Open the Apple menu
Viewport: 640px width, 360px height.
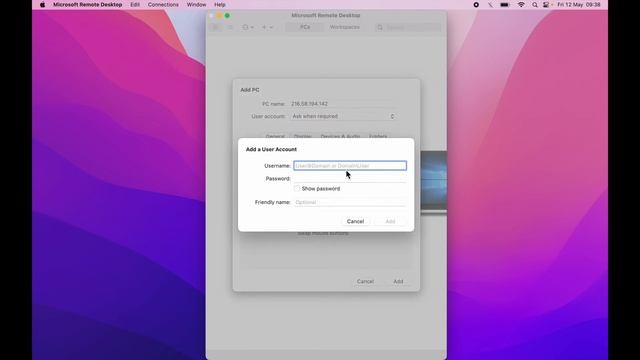pyautogui.click(x=42, y=5)
